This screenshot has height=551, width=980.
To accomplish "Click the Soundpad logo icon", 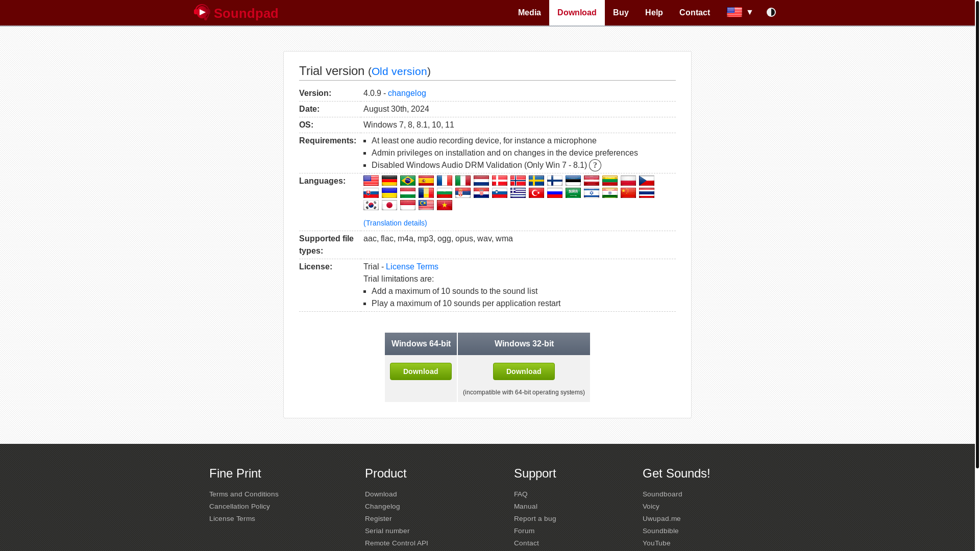I will coord(202,12).
